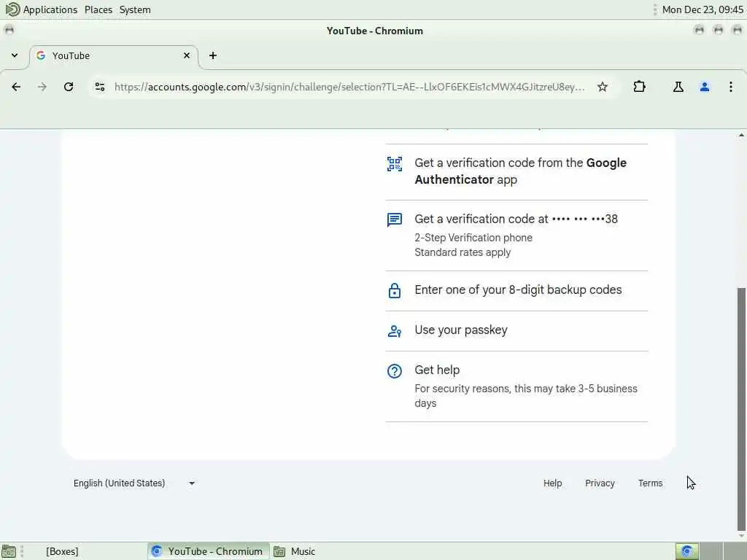Screen dimensions: 747x560
Task: Click 'For security reasons, this may take 3-5 business days' text
Action: point(525,396)
